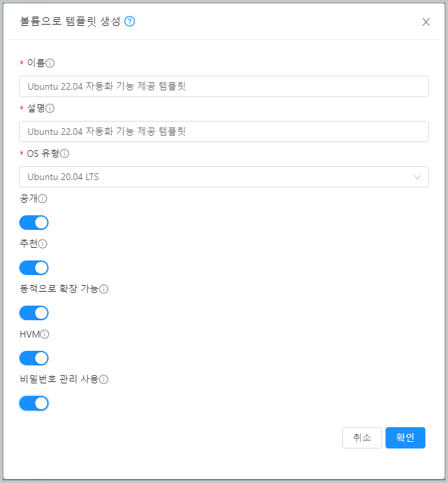Focus the 설명 input field
This screenshot has width=448, height=483.
click(224, 132)
